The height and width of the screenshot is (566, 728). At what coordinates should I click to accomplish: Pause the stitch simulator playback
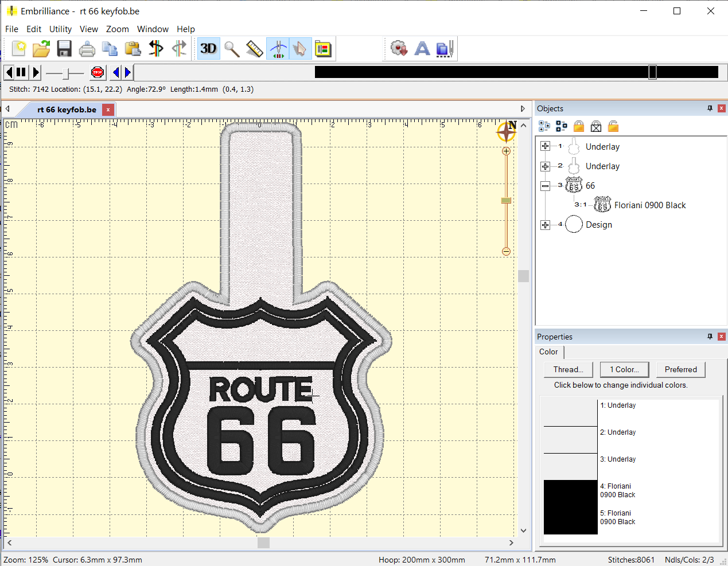[21, 72]
